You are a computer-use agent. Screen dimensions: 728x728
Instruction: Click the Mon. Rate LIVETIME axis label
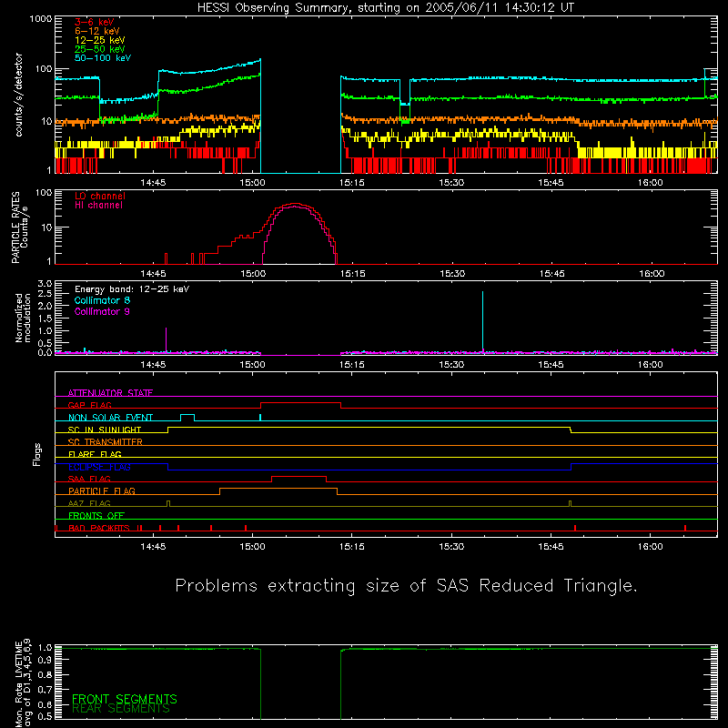[x=24, y=683]
